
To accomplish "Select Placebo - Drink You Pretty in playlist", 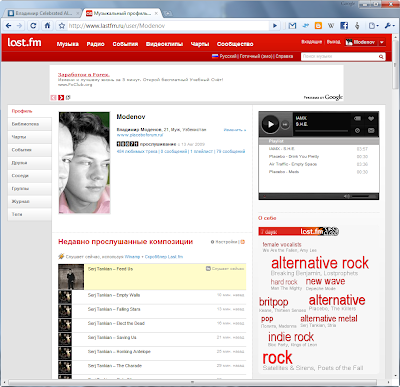I will [x=318, y=156].
